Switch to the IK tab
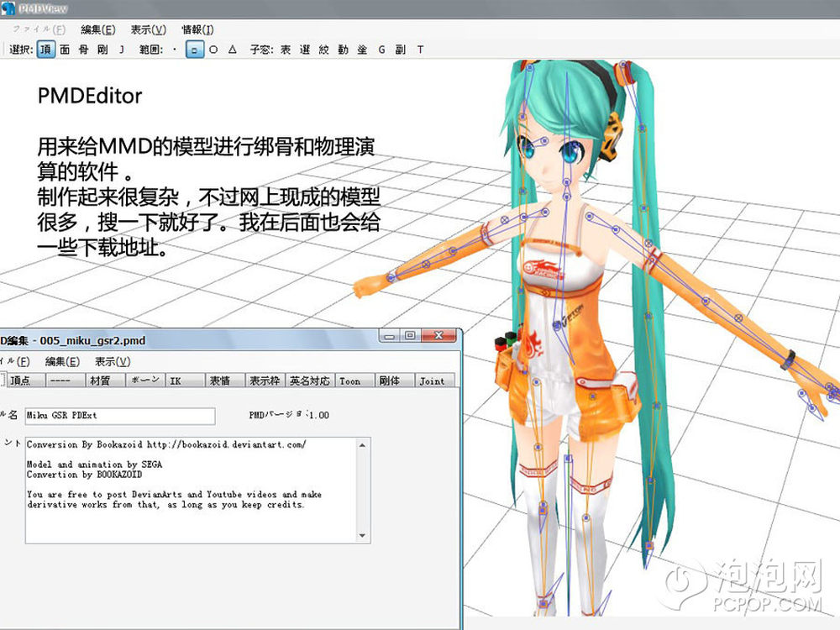This screenshot has height=630, width=840. tap(186, 381)
